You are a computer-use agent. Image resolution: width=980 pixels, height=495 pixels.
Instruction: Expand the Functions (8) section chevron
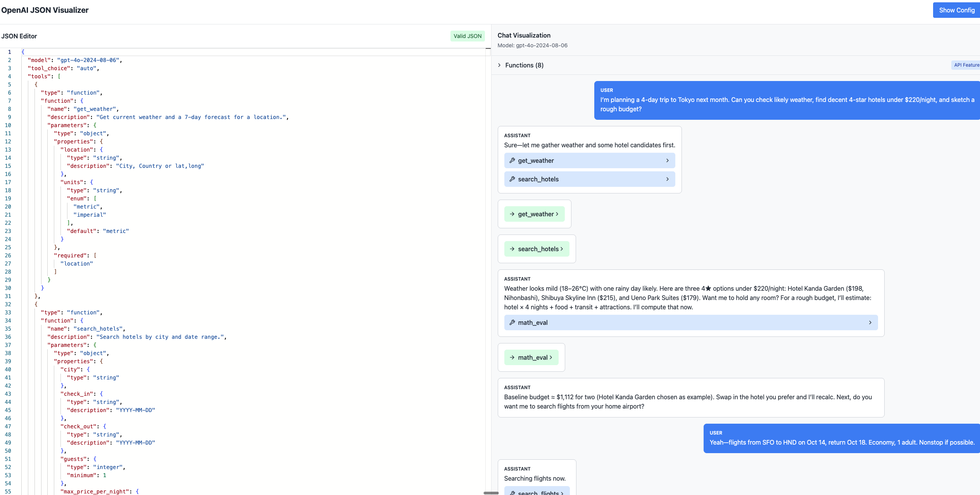click(499, 65)
